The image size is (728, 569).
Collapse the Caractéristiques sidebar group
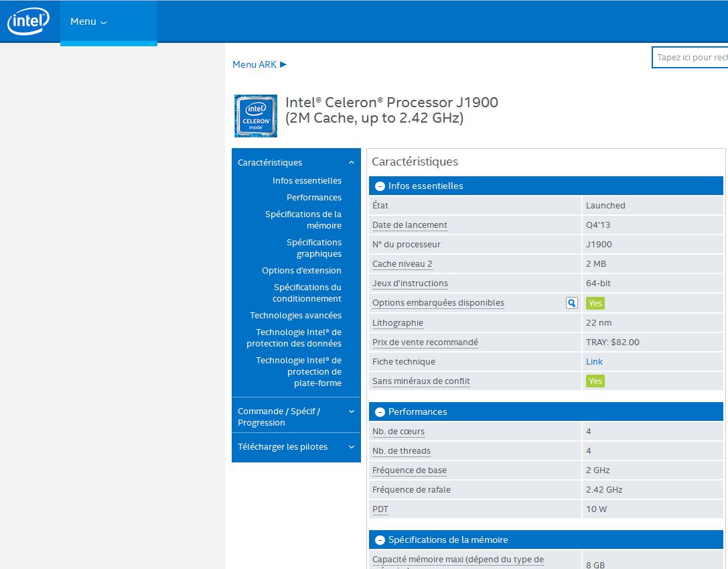[351, 162]
